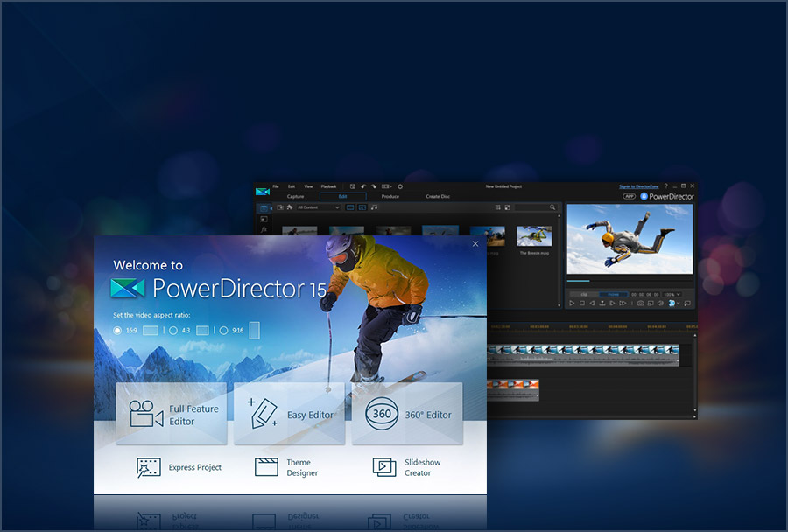Toggle the image media filter button

(x=362, y=207)
